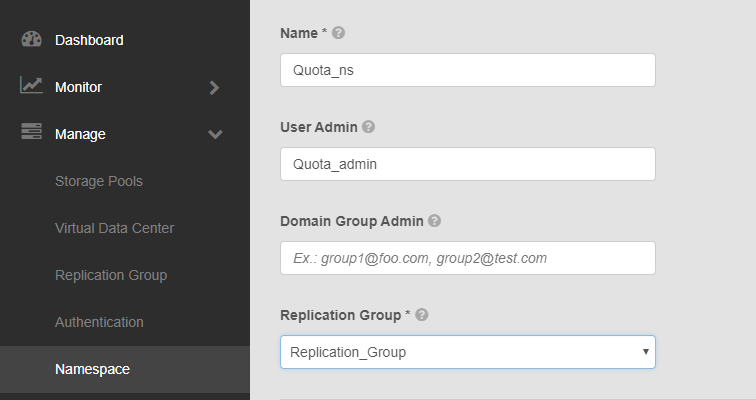Show help for User Admin field

click(x=369, y=127)
